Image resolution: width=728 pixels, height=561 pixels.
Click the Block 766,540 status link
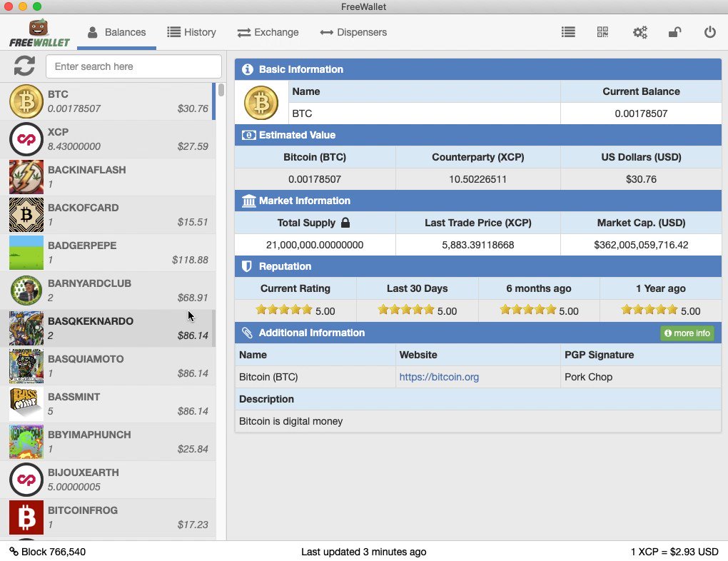47,552
